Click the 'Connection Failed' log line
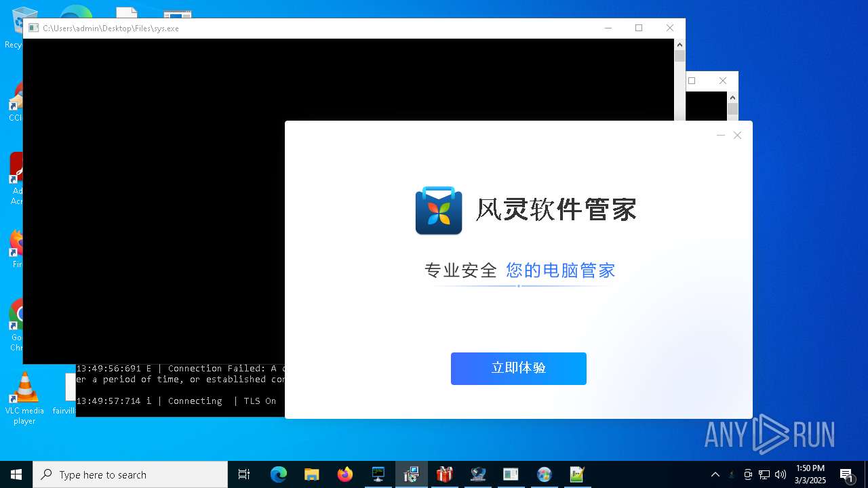Screen dimensions: 868x488 180,368
